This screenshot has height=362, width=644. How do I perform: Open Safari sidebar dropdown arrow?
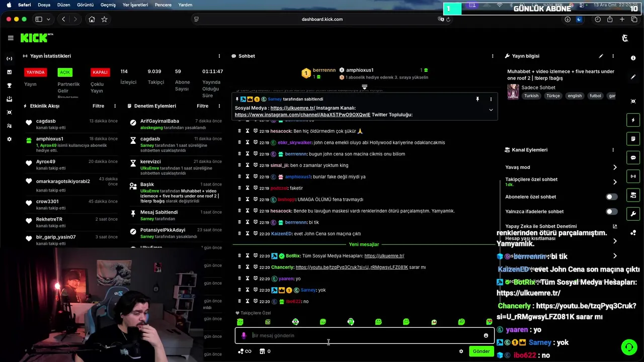pos(48,19)
